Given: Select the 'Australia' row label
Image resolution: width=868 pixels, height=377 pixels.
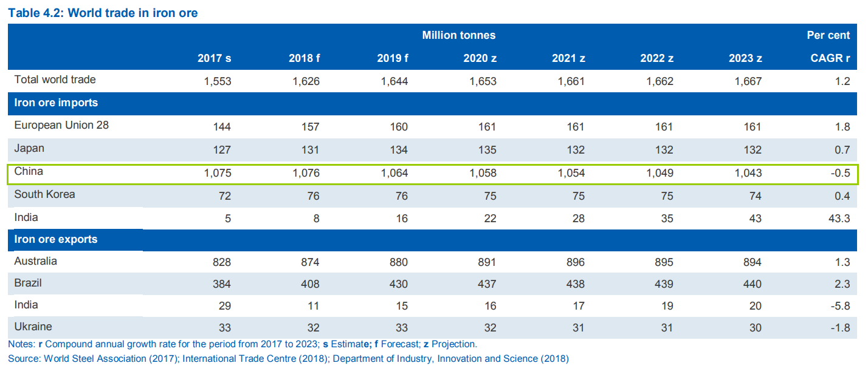Looking at the screenshot, I should (35, 261).
